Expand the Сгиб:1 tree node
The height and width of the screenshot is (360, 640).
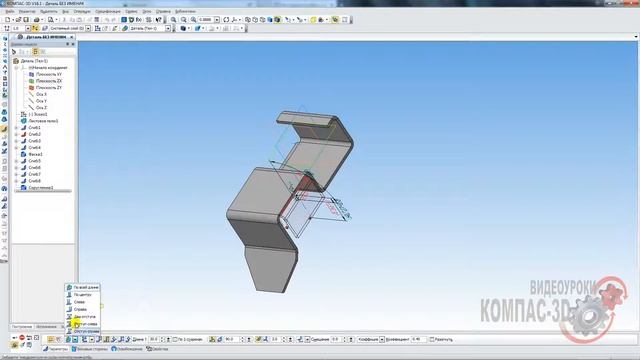pyautogui.click(x=16, y=128)
